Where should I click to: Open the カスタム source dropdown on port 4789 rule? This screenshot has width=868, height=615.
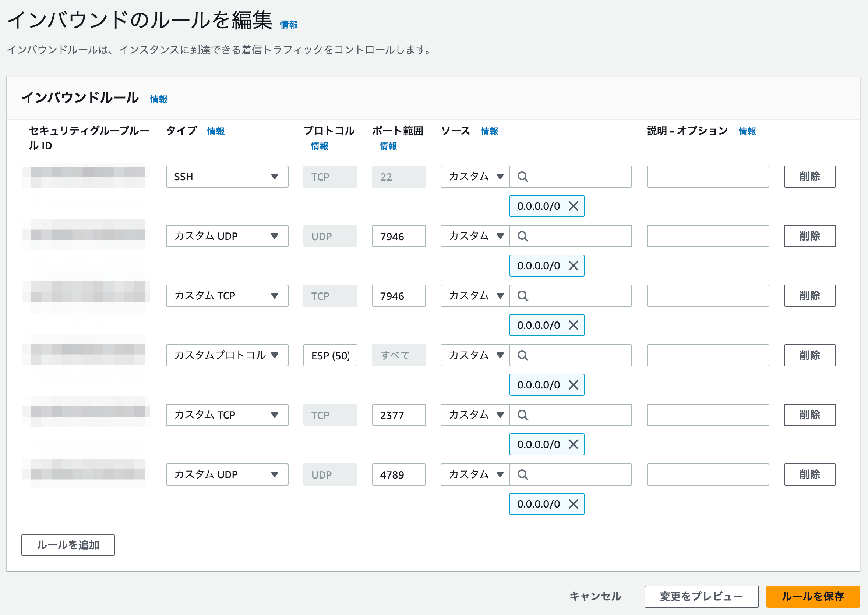(x=475, y=474)
